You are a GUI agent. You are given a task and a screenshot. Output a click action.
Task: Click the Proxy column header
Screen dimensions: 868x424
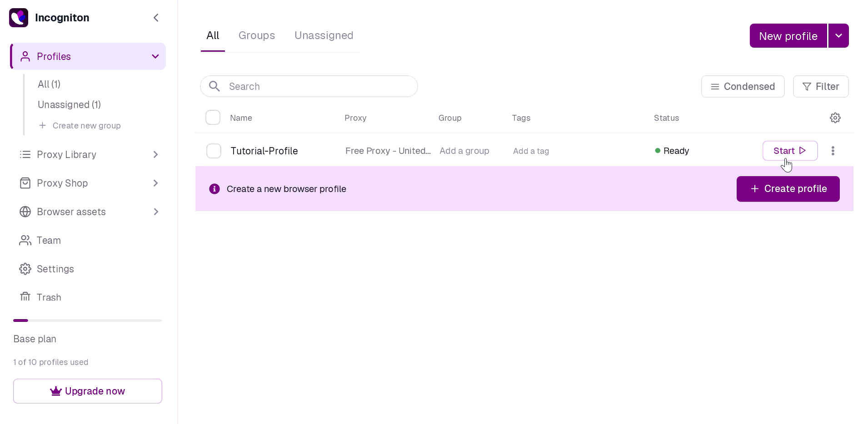point(355,118)
